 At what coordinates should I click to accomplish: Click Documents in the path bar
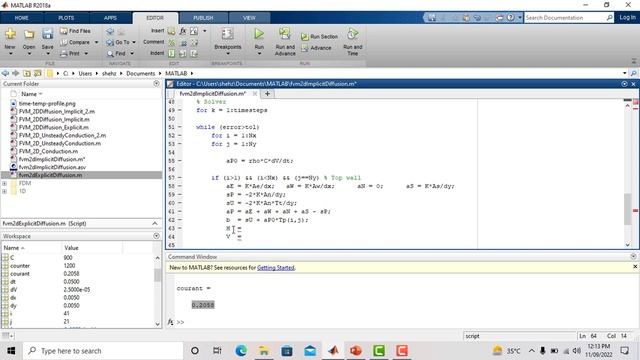point(140,73)
